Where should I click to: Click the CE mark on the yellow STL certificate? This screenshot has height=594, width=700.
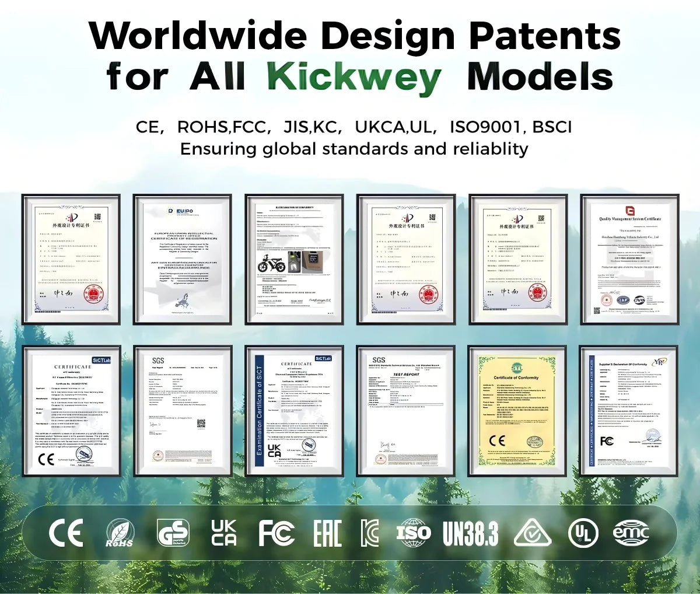(x=497, y=441)
